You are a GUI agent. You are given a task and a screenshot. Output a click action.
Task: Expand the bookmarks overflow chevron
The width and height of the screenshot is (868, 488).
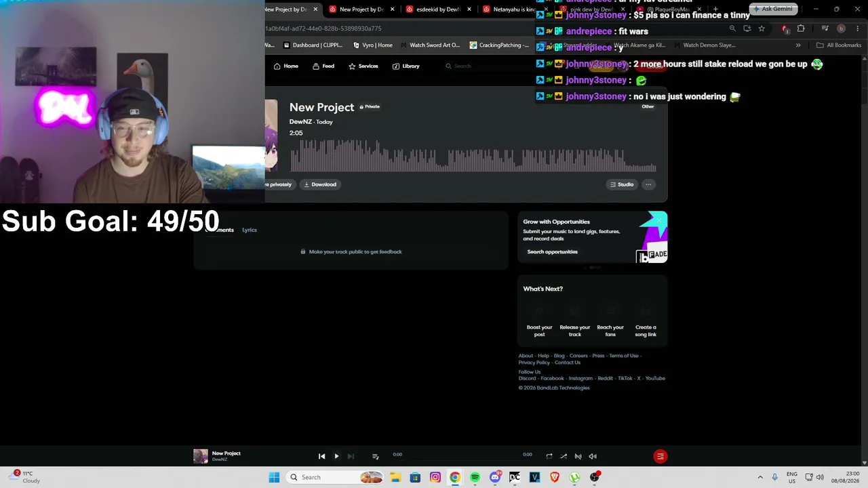798,45
